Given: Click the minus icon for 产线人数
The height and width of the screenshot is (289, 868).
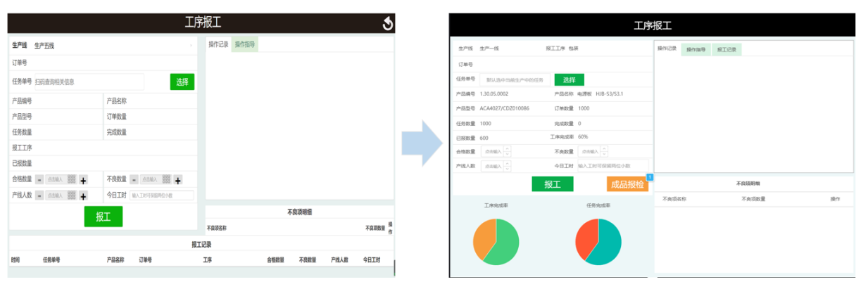Looking at the screenshot, I should click(x=39, y=195).
